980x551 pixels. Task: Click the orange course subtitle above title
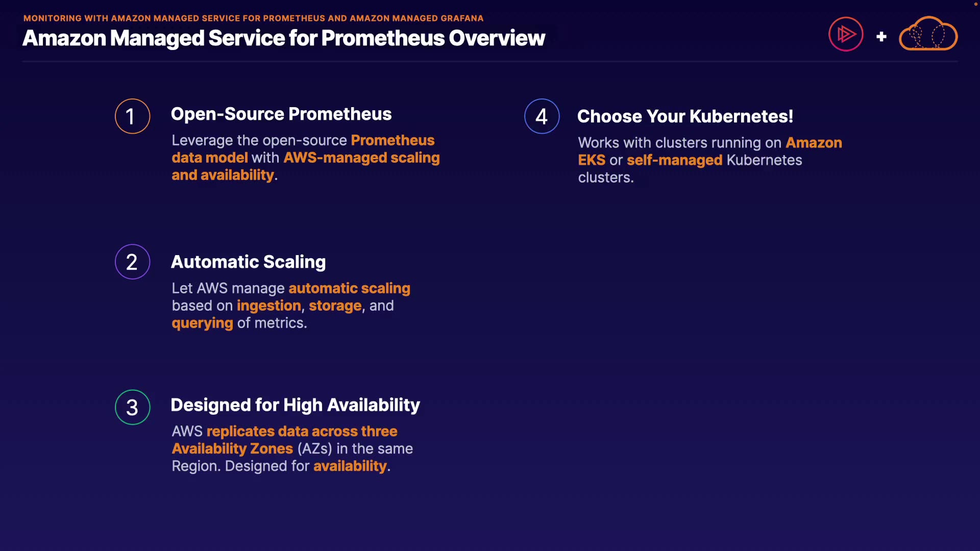253,18
